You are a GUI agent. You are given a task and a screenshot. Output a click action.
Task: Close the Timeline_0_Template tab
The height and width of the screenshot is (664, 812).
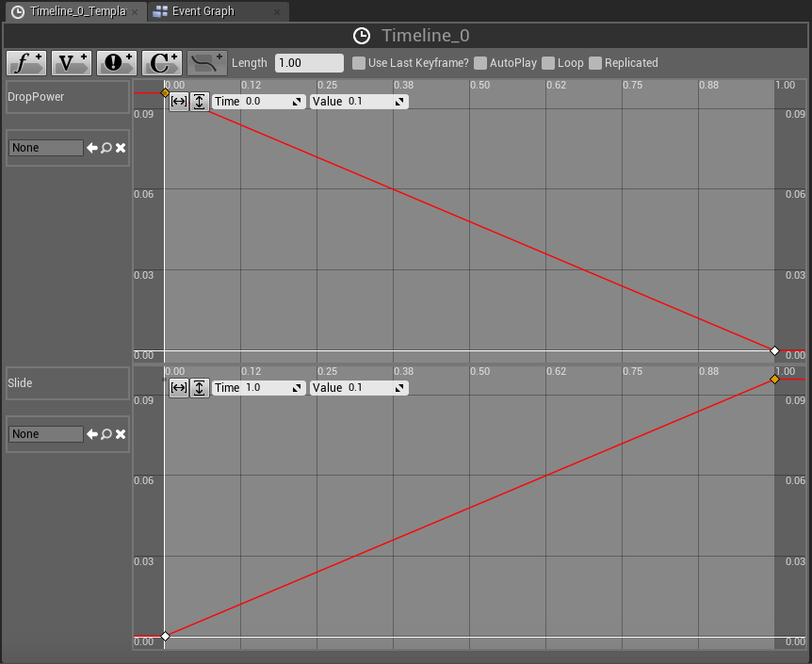(135, 12)
